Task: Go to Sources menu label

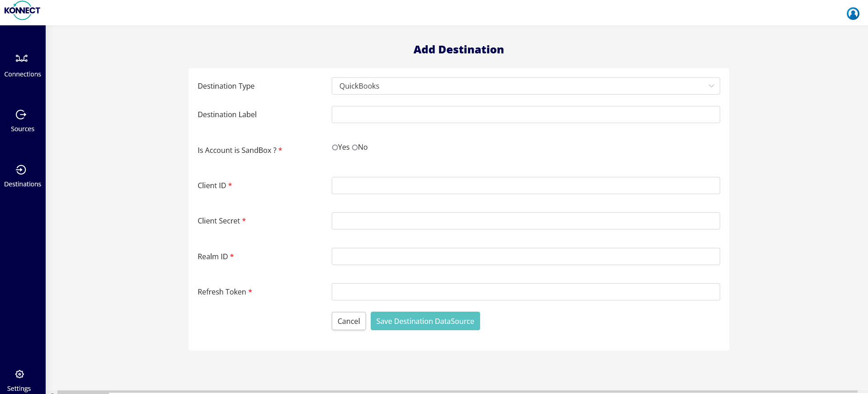Action: [x=23, y=129]
